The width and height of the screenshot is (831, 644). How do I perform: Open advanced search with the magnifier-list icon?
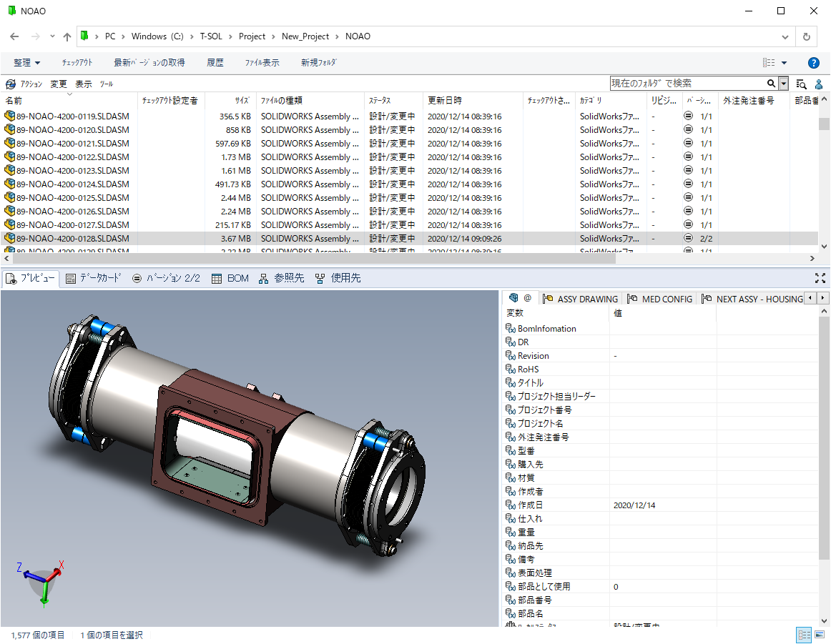coord(800,84)
